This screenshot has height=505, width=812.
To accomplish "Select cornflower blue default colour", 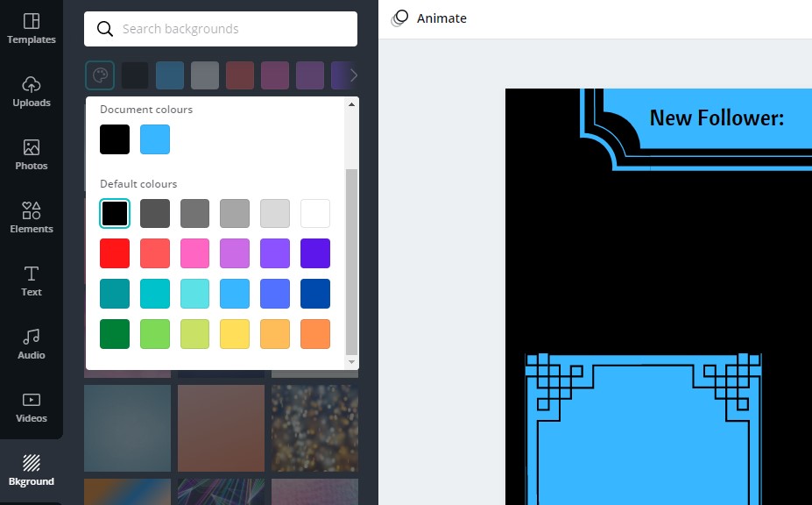I will [x=275, y=294].
